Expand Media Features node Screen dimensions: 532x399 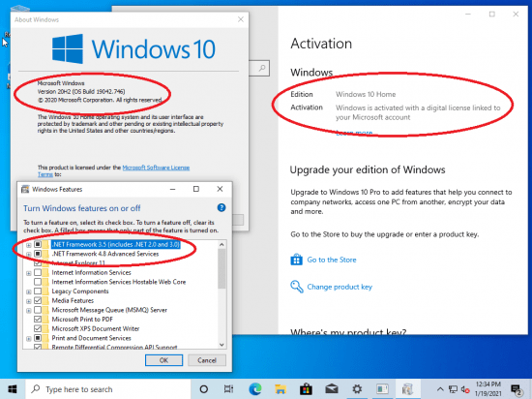coord(29,301)
